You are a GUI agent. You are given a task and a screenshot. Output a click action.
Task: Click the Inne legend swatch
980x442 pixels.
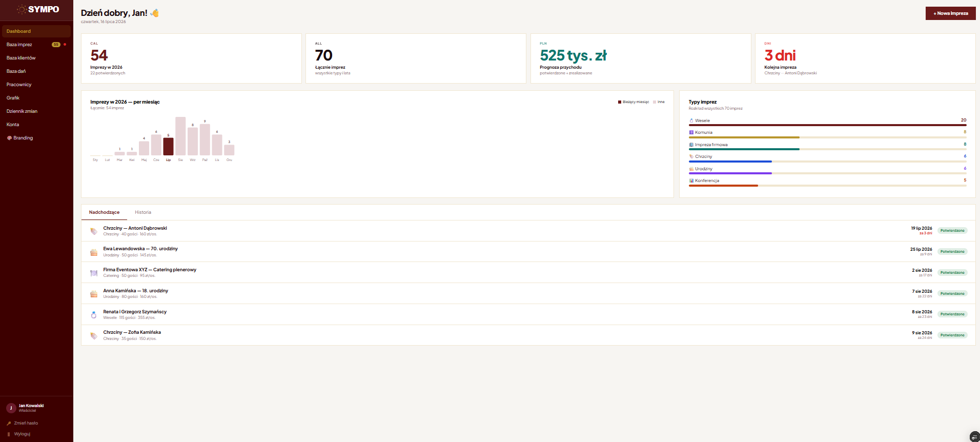click(655, 102)
